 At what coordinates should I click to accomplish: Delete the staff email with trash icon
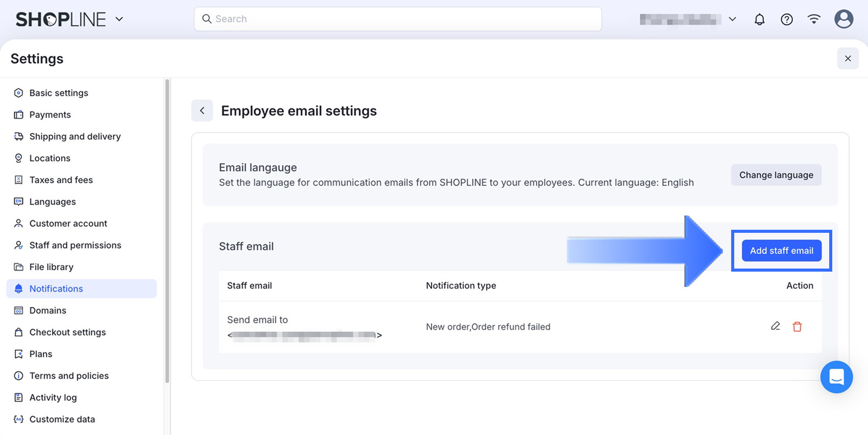[x=797, y=327]
